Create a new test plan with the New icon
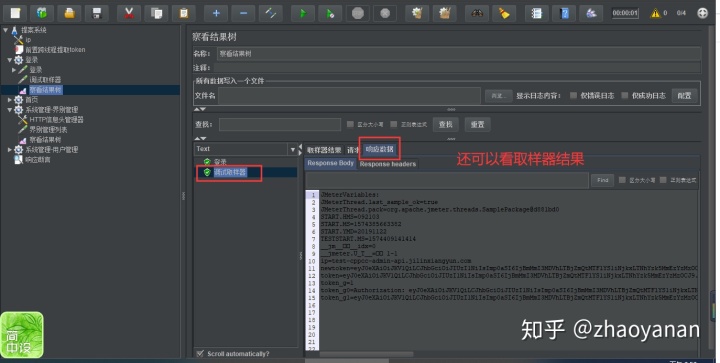720x363 pixels. click(15, 13)
